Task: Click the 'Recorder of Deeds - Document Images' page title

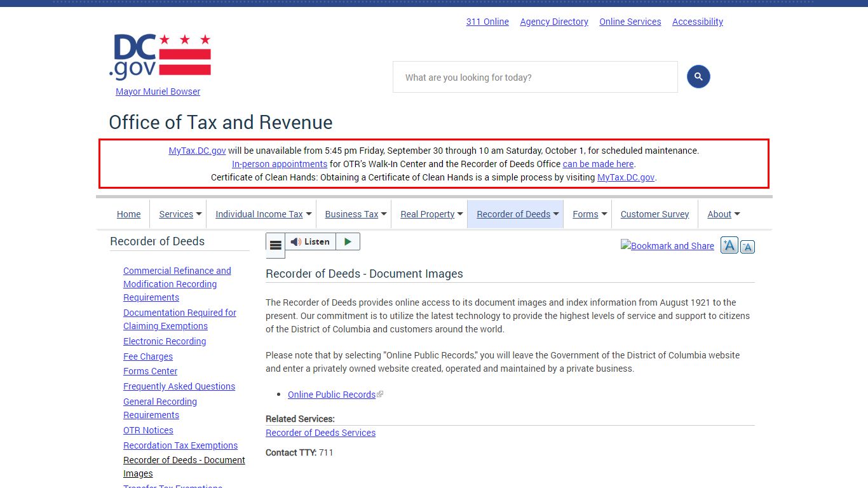Action: (364, 274)
